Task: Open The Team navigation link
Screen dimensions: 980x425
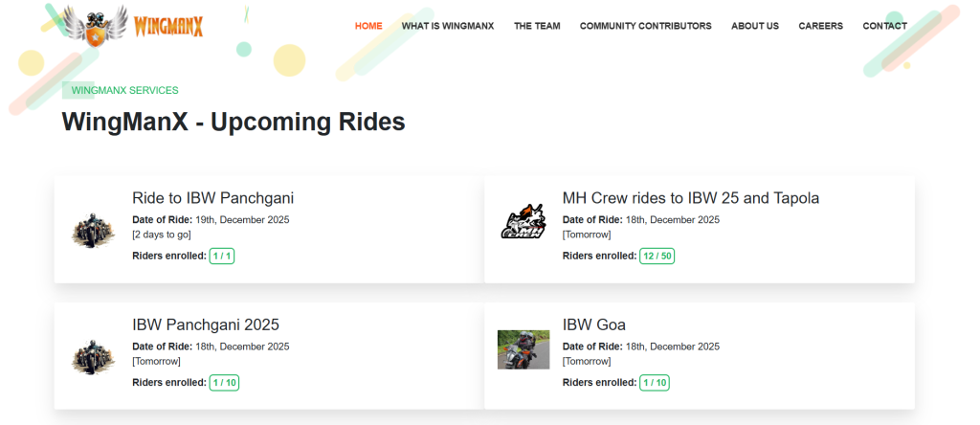Action: click(x=536, y=26)
